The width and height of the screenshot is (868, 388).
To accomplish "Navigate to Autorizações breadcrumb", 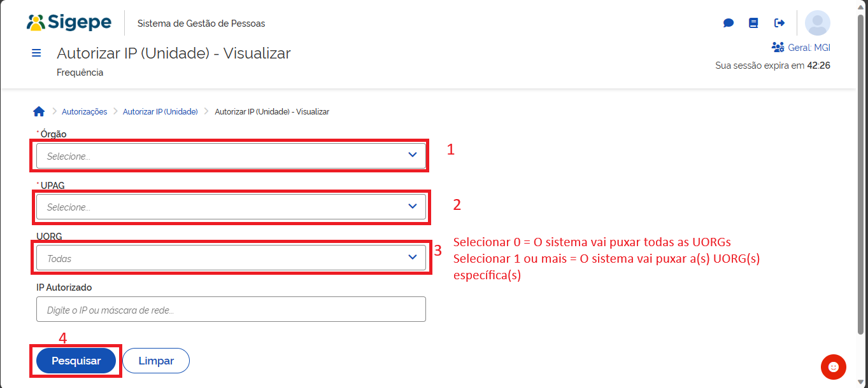I will [84, 111].
